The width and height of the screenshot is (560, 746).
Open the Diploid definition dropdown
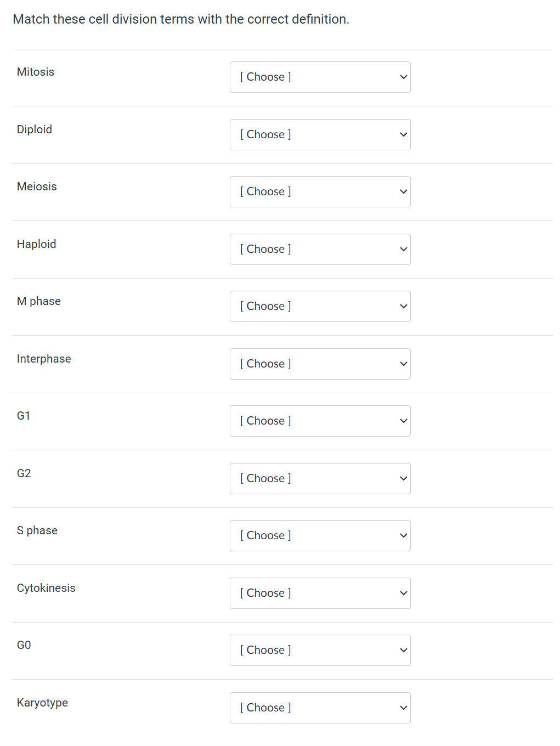320,134
